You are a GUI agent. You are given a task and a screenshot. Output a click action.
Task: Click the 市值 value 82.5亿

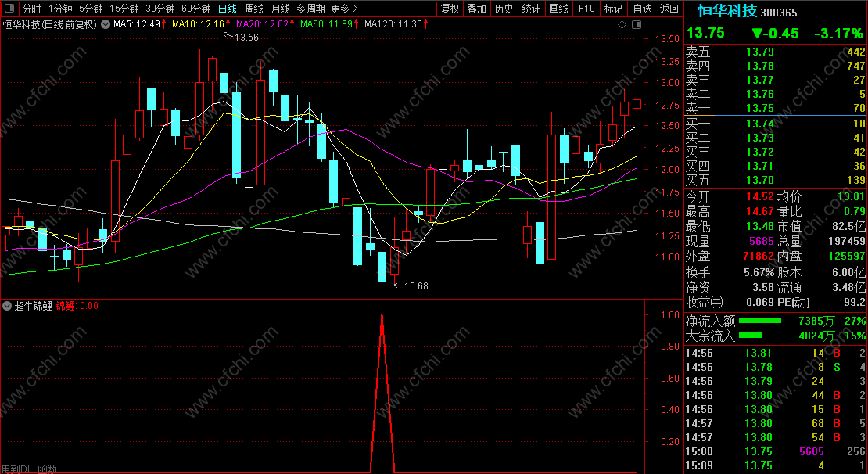click(850, 227)
